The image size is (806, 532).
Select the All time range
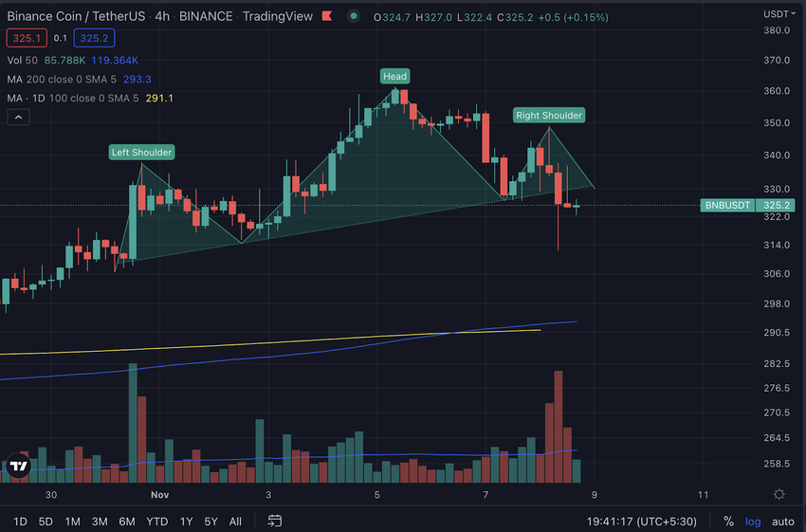(235, 522)
